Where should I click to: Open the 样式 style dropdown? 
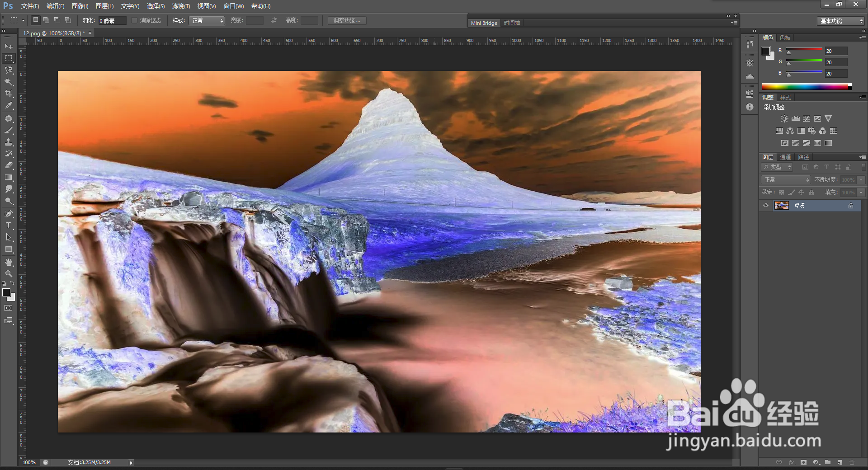tap(208, 20)
